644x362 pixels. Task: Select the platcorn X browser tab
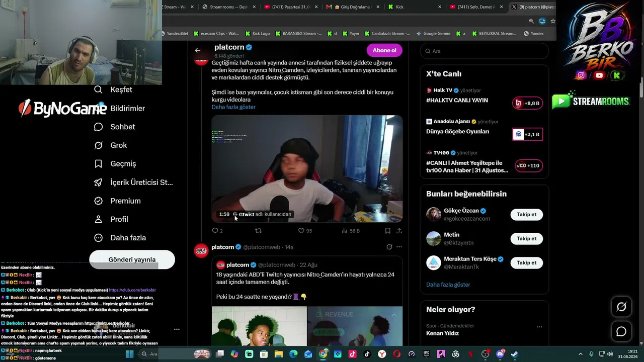coord(533,7)
